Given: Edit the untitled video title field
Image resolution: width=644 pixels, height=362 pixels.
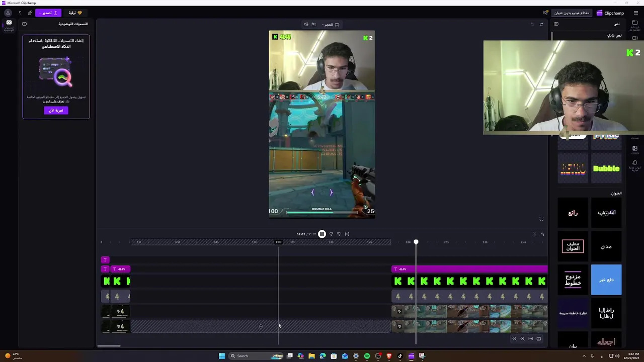Looking at the screenshot, I should click(572, 13).
